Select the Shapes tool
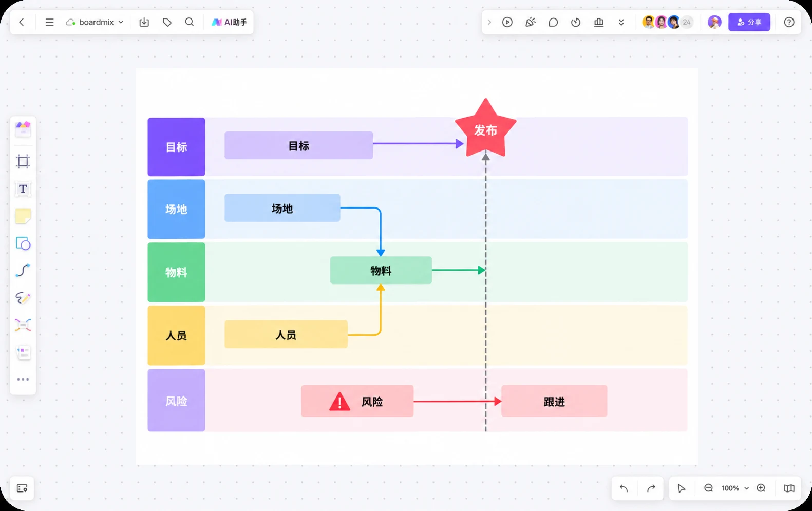812x511 pixels. [23, 243]
